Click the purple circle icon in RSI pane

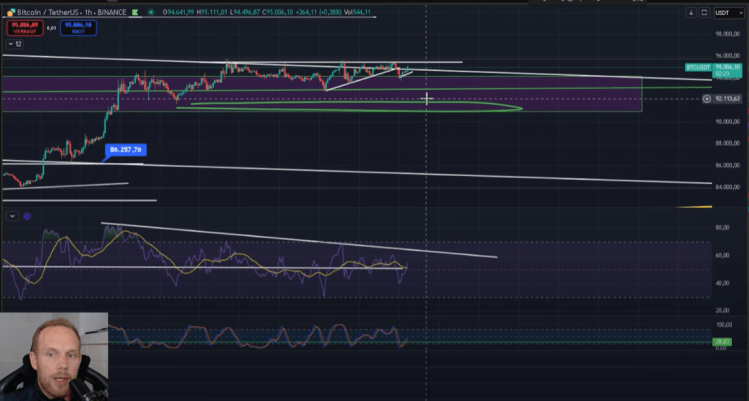click(27, 216)
